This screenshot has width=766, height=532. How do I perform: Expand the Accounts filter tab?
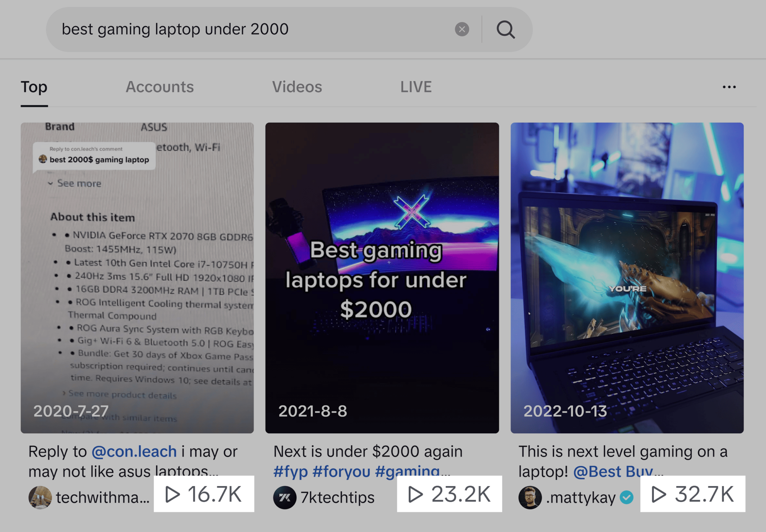pyautogui.click(x=160, y=87)
